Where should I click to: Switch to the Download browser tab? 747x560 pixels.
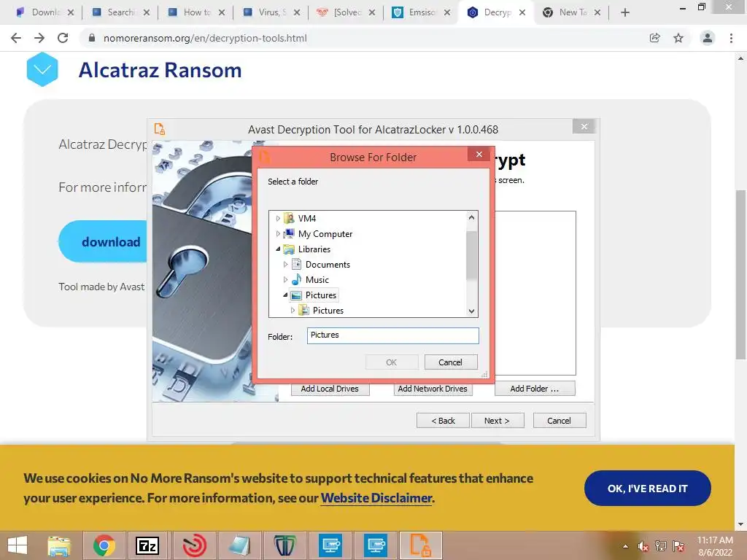point(44,12)
